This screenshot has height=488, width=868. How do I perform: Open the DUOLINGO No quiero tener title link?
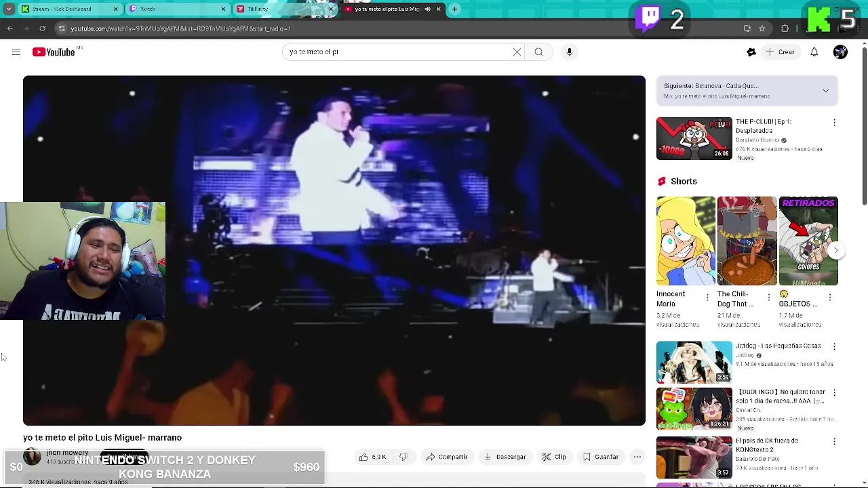pos(781,396)
